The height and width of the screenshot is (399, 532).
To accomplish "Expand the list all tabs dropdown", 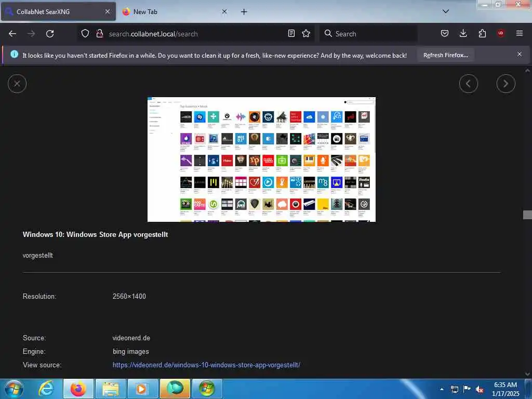I will tap(446, 11).
